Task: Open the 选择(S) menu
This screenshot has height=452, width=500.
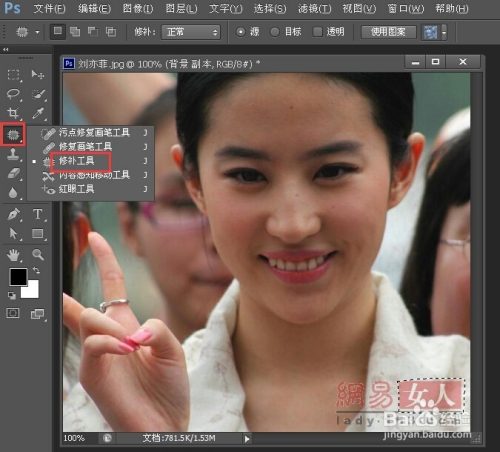Action: click(270, 8)
